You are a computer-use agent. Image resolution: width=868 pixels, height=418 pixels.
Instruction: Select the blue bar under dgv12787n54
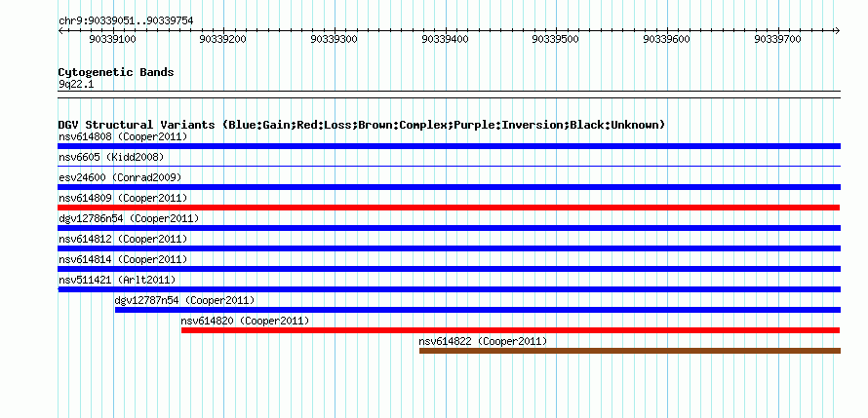477,310
